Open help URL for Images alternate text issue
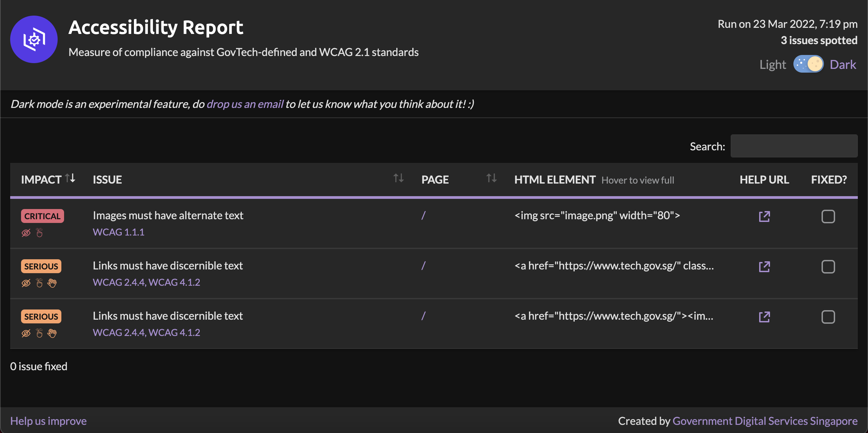The image size is (868, 433). click(764, 216)
